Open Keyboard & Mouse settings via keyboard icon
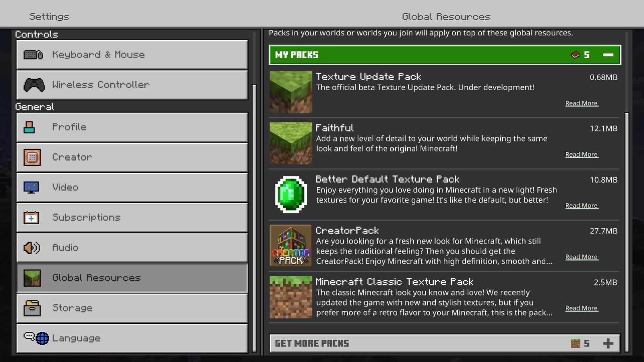Screen dimensions: 644x362 click(x=33, y=55)
